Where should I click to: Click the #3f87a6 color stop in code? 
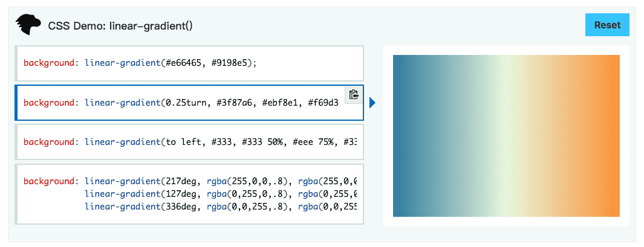pos(229,103)
